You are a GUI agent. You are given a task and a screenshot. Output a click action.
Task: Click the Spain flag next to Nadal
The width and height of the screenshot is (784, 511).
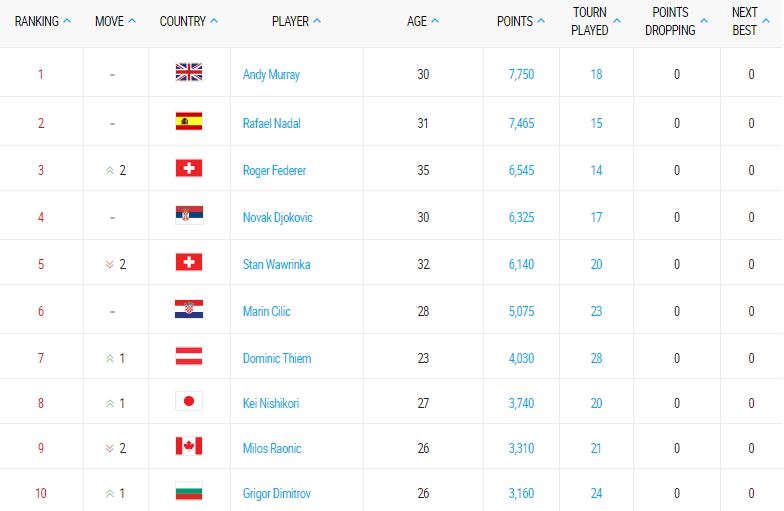tap(189, 121)
